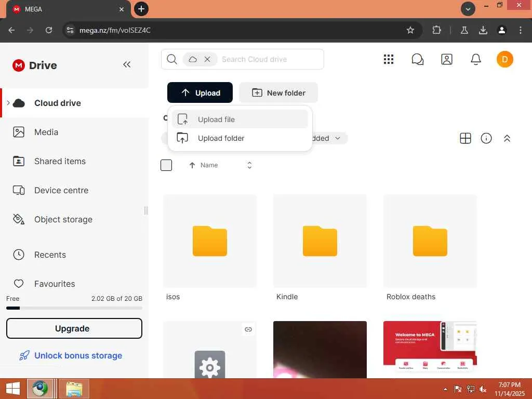Collapse the filter bar chevrons
The width and height of the screenshot is (532, 399).
[x=507, y=138]
